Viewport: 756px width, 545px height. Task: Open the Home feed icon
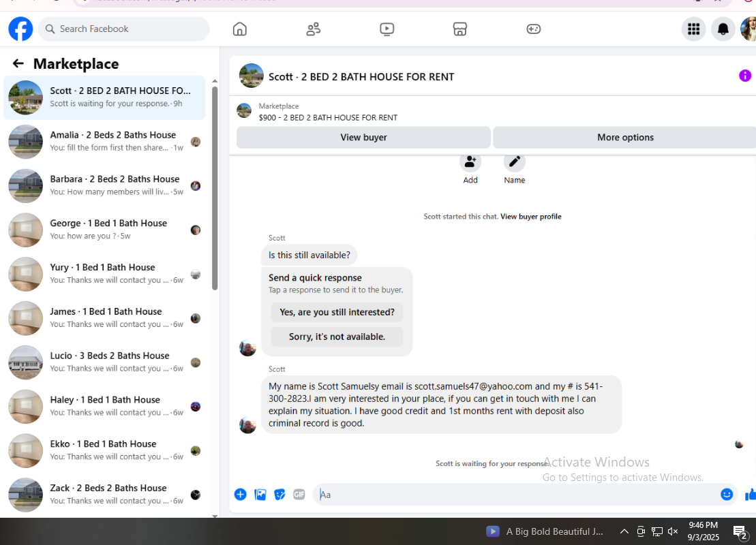click(x=240, y=29)
